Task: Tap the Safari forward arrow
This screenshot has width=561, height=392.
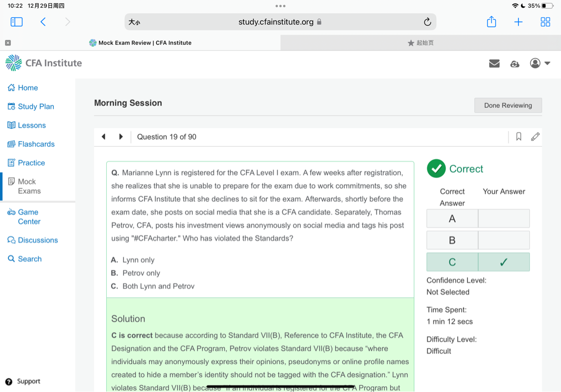Action: tap(67, 22)
